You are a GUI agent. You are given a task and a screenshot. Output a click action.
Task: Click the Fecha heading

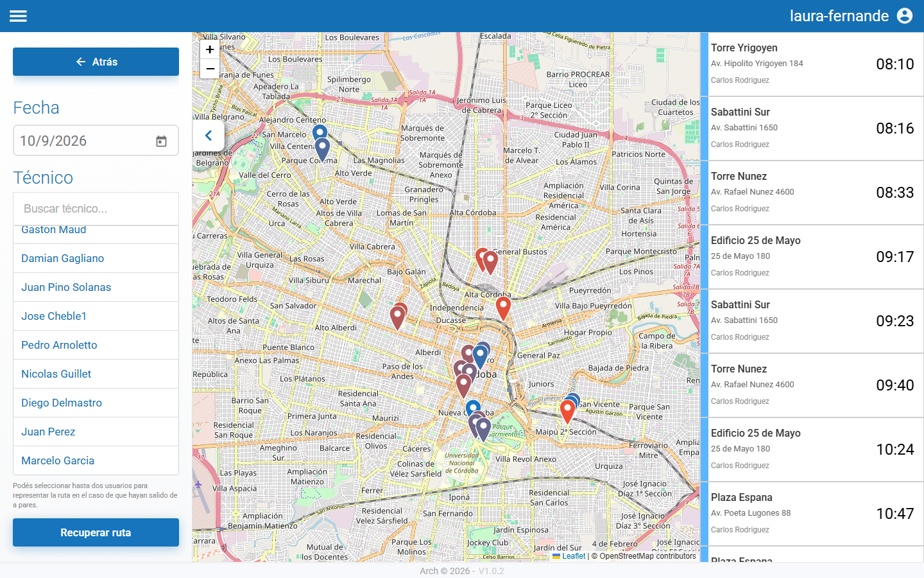pyautogui.click(x=36, y=108)
